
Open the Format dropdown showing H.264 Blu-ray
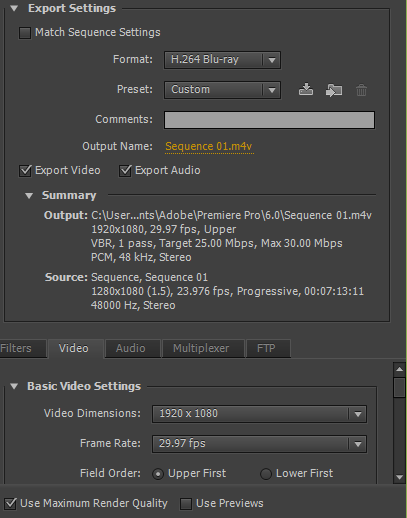point(222,60)
